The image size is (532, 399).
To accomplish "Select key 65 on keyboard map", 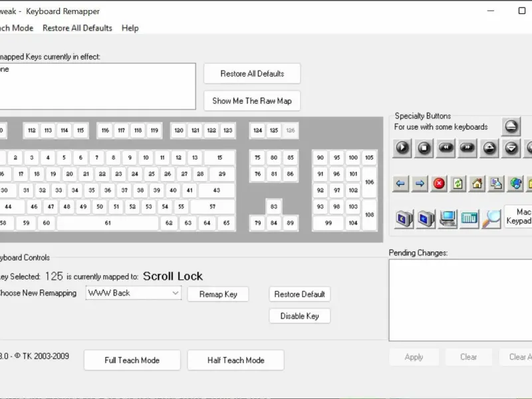I will tap(226, 223).
